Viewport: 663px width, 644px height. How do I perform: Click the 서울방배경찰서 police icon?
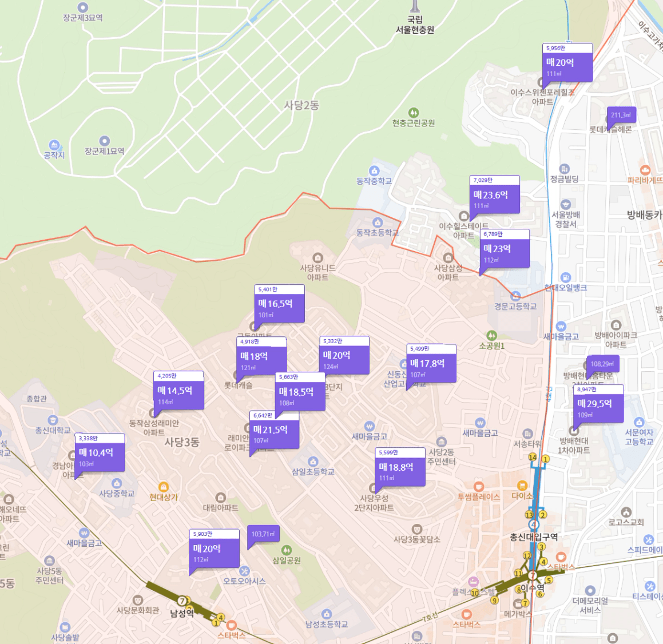[x=566, y=204]
